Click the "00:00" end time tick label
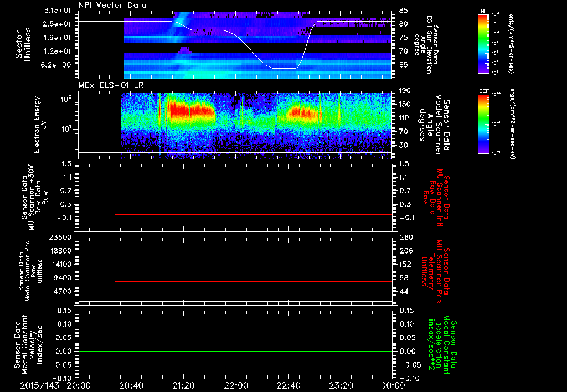Screen dimensions: 567x392 click(x=394, y=385)
